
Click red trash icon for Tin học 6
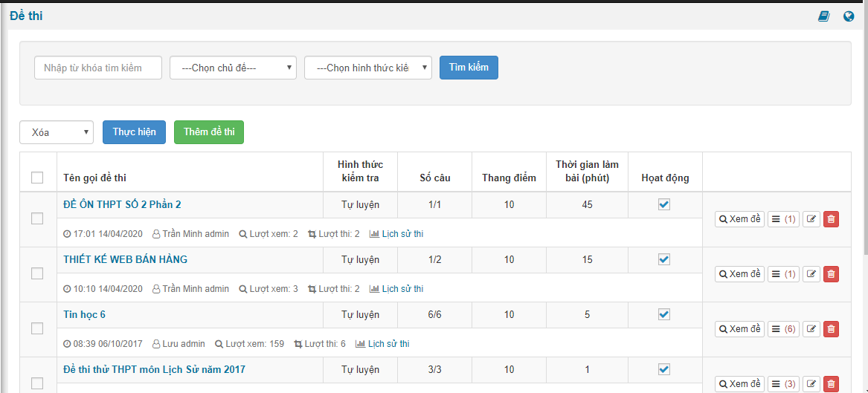(x=831, y=329)
